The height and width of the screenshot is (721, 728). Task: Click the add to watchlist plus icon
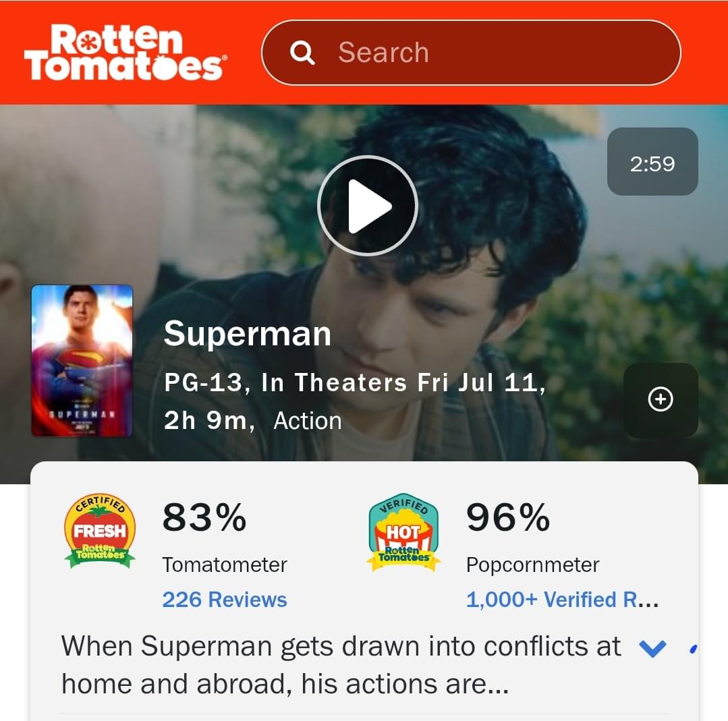pyautogui.click(x=661, y=399)
